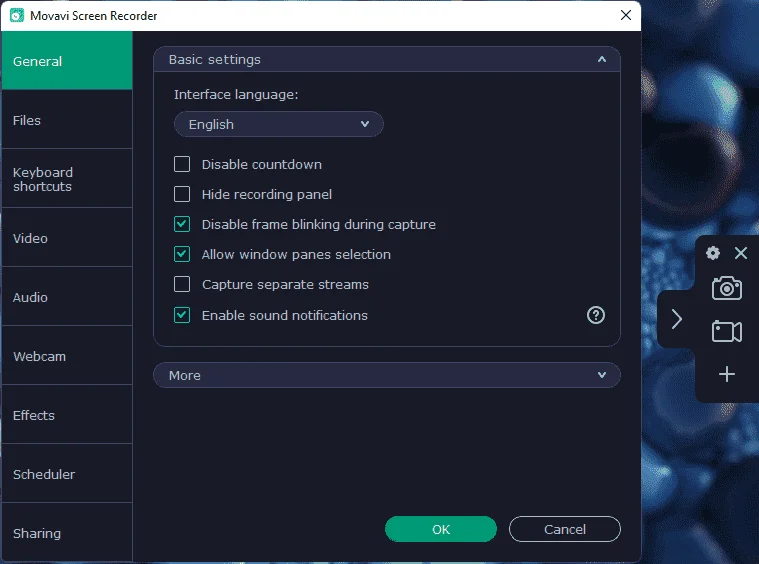Enable the Disable countdown checkbox
759x564 pixels.
pyautogui.click(x=182, y=164)
